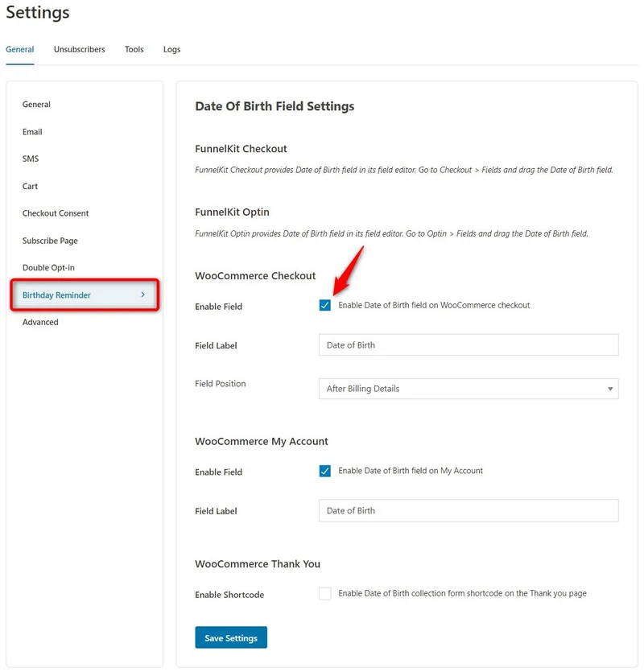The width and height of the screenshot is (644, 672).
Task: Go to Double Opt-in settings
Action: (48, 267)
